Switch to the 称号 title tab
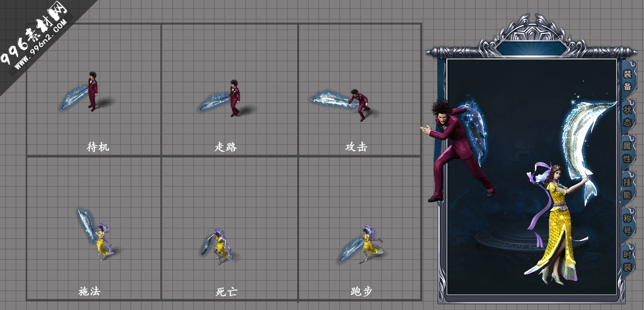The image size is (644, 310). (x=628, y=224)
